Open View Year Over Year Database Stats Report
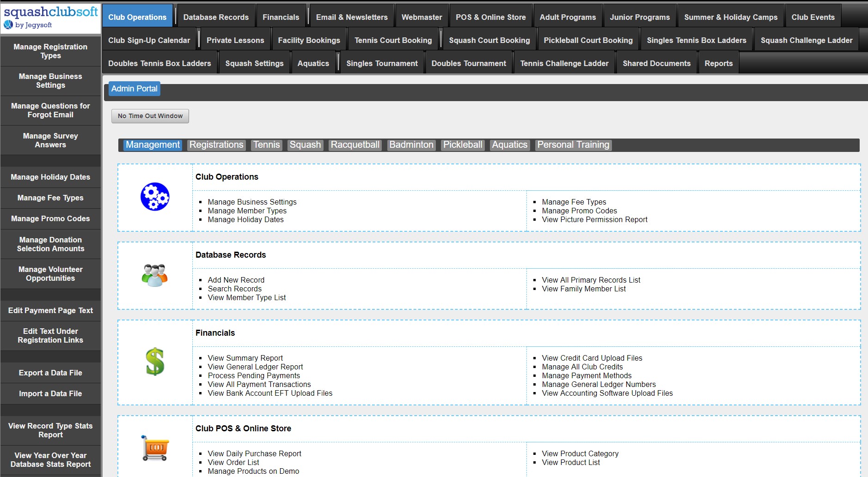The image size is (868, 477). 50,460
